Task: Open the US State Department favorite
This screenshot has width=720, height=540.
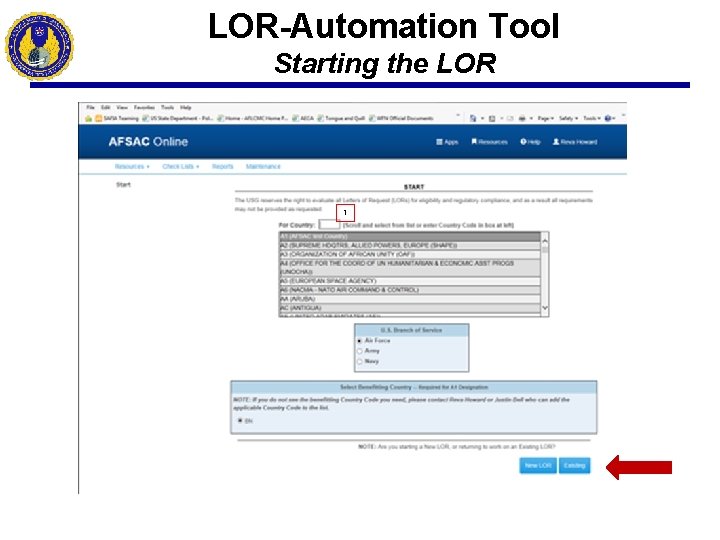Action: [x=177, y=118]
